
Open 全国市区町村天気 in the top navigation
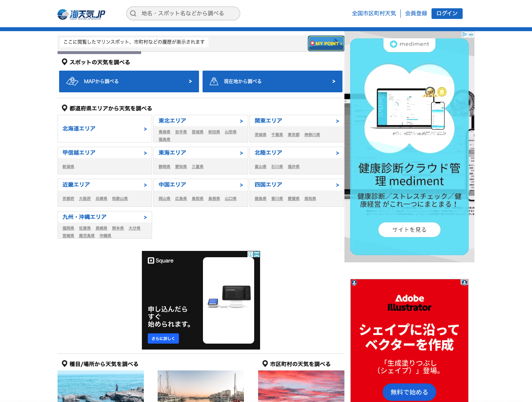(374, 13)
